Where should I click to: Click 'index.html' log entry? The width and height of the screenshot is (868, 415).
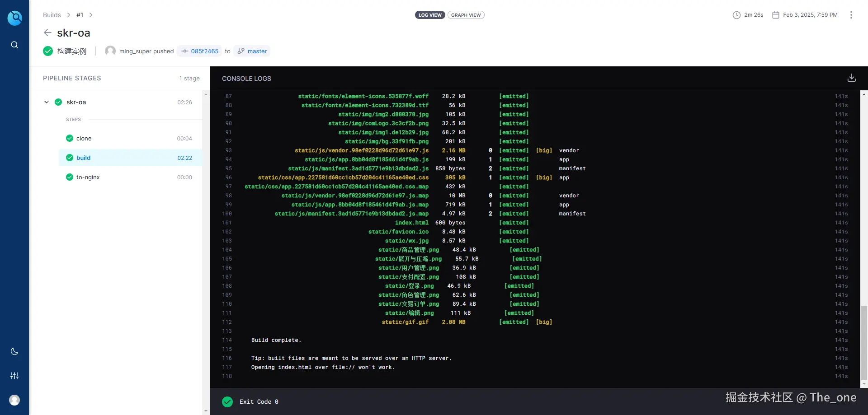[x=412, y=223]
